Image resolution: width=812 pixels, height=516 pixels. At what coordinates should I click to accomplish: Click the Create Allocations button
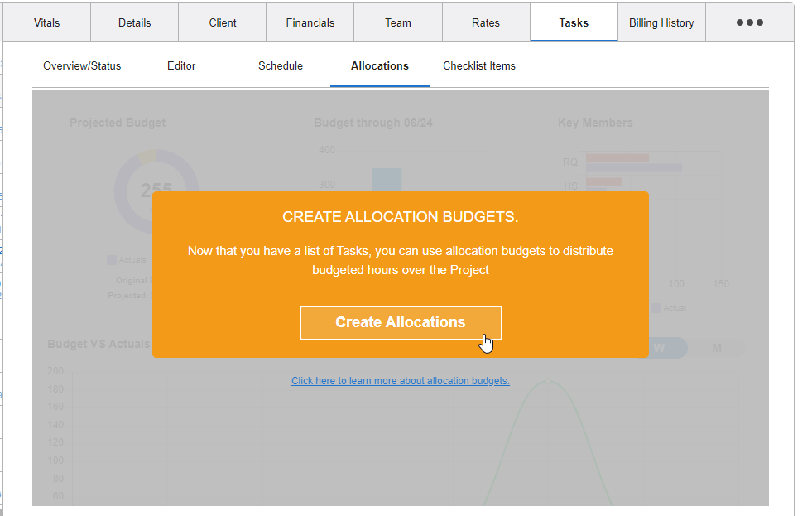401,323
